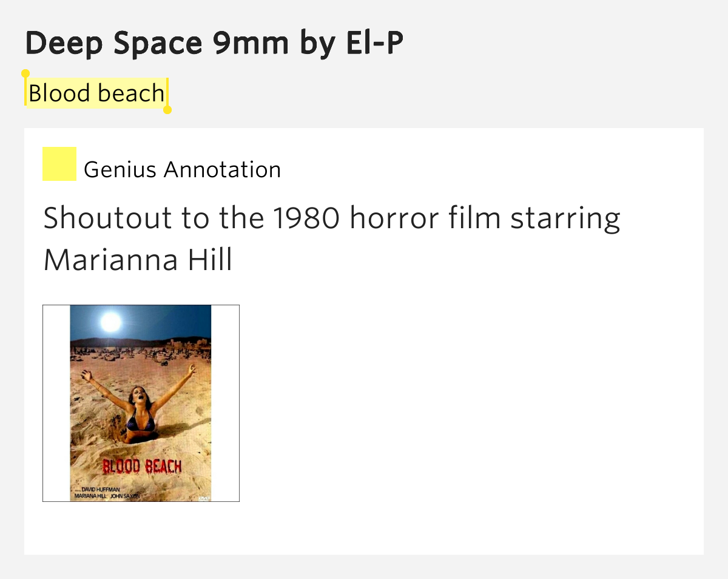Select the highlighted lyric "Blood beach"
The height and width of the screenshot is (579, 728).
click(x=96, y=93)
